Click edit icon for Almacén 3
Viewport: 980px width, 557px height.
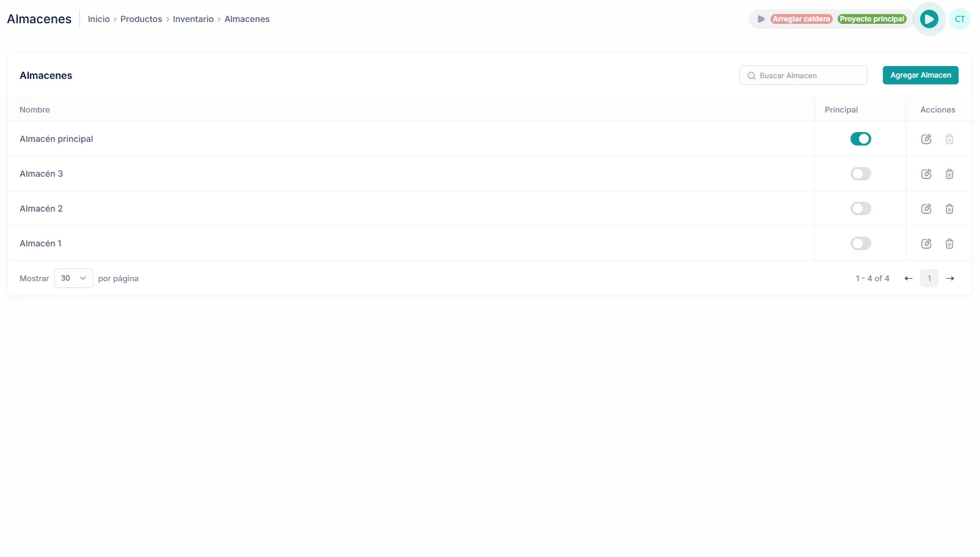[926, 174]
